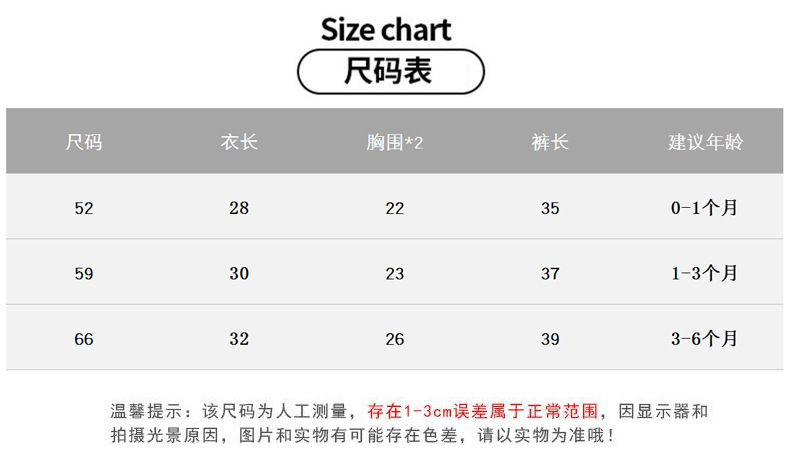Click size 52 in the first row

click(x=84, y=208)
